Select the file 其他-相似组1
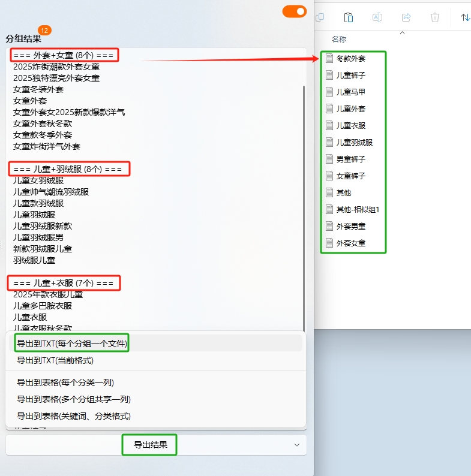Image resolution: width=471 pixels, height=476 pixels. click(358, 209)
